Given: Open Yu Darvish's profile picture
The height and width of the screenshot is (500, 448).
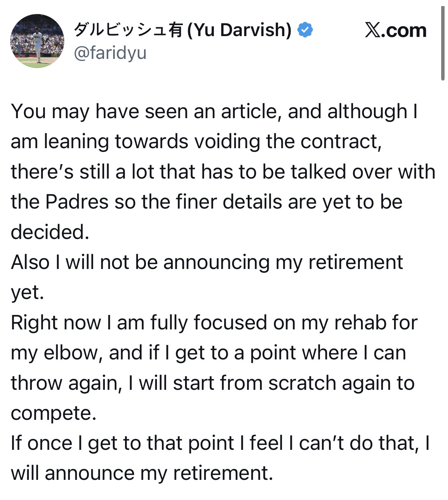Looking at the screenshot, I should point(37,41).
